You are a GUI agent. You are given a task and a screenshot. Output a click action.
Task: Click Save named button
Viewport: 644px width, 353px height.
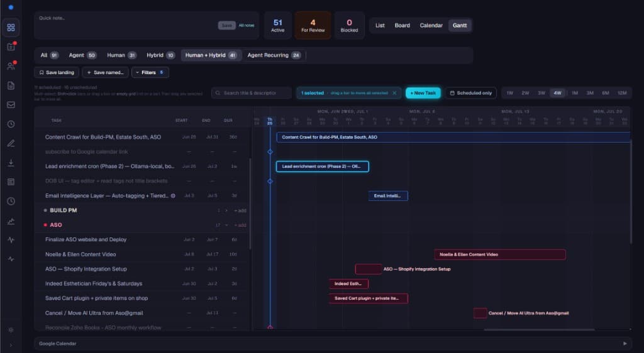(105, 73)
